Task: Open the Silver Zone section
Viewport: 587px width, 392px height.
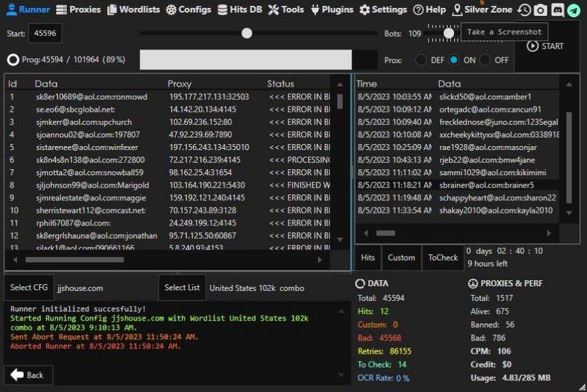Action: pos(482,9)
